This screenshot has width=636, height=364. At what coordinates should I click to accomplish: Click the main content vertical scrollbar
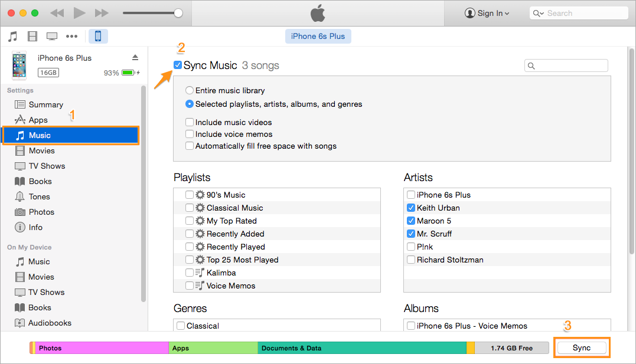click(x=631, y=151)
